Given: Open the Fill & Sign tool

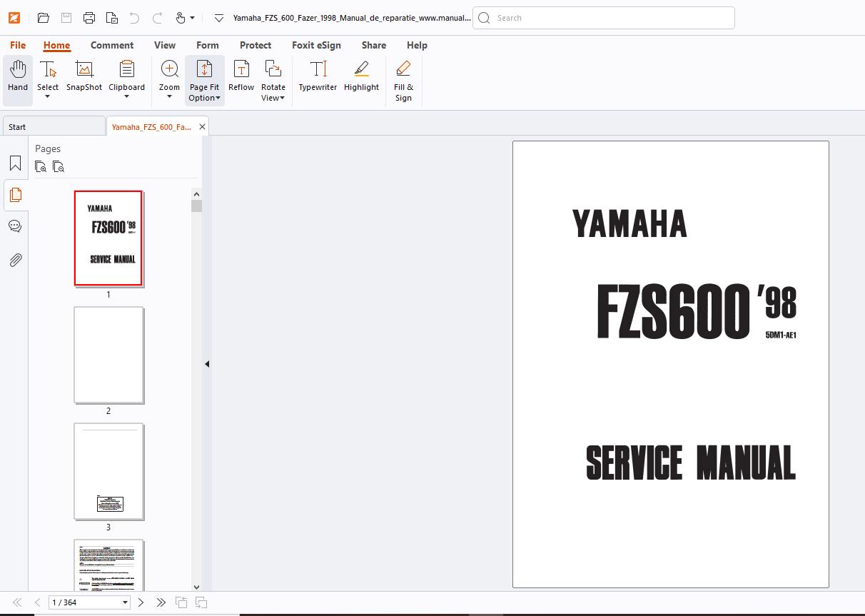Looking at the screenshot, I should pos(403,81).
